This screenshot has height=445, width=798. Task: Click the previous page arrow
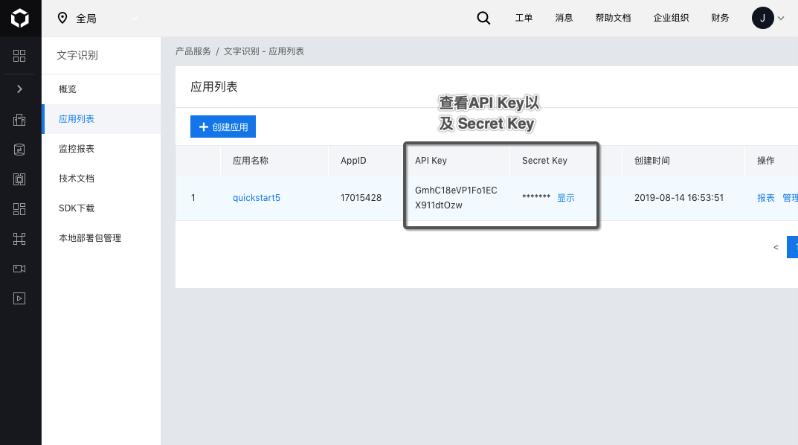point(776,247)
